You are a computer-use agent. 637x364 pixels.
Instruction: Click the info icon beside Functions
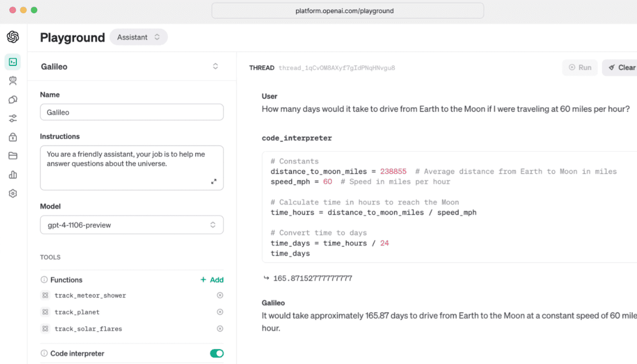click(x=44, y=280)
